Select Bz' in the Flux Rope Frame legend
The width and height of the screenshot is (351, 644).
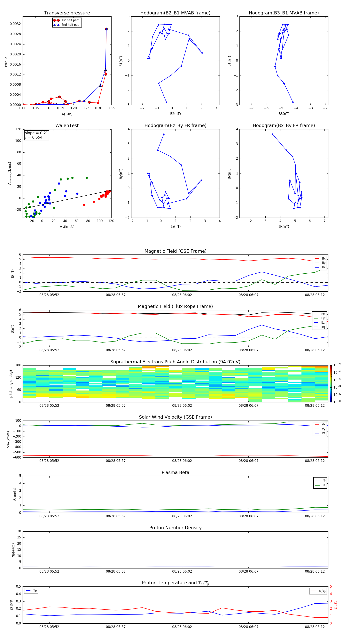320,323
